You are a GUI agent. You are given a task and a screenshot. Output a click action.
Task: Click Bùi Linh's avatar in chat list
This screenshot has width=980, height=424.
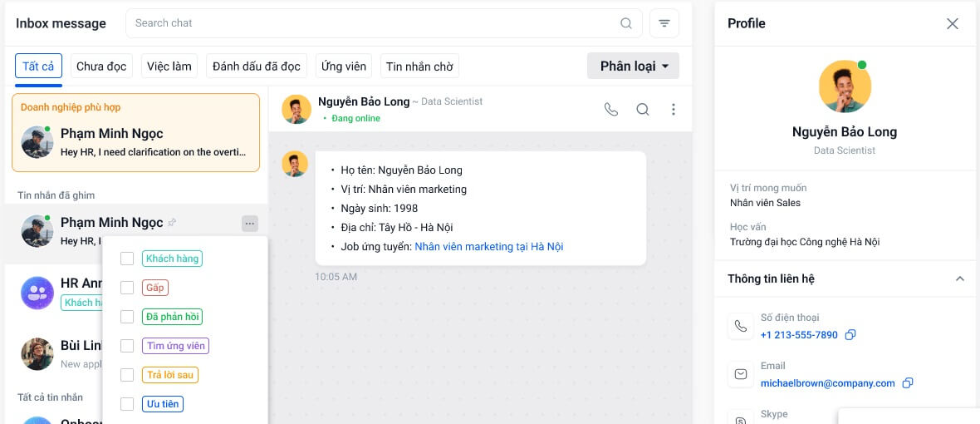(37, 354)
